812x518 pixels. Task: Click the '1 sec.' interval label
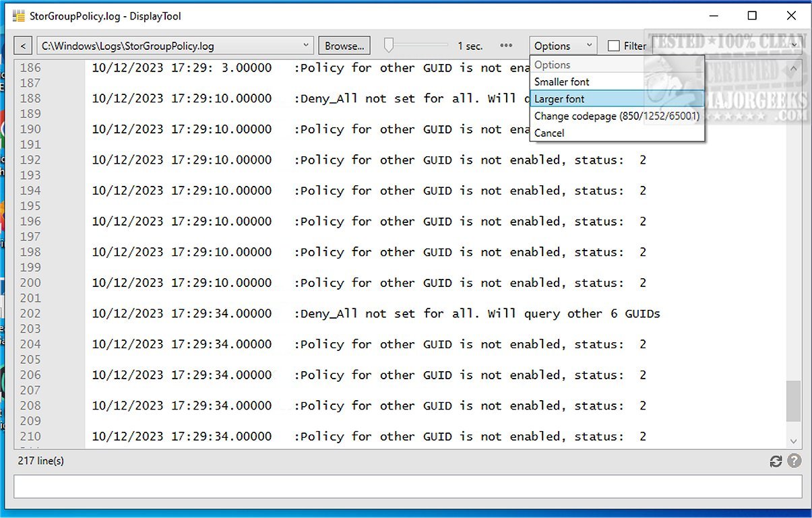click(470, 46)
